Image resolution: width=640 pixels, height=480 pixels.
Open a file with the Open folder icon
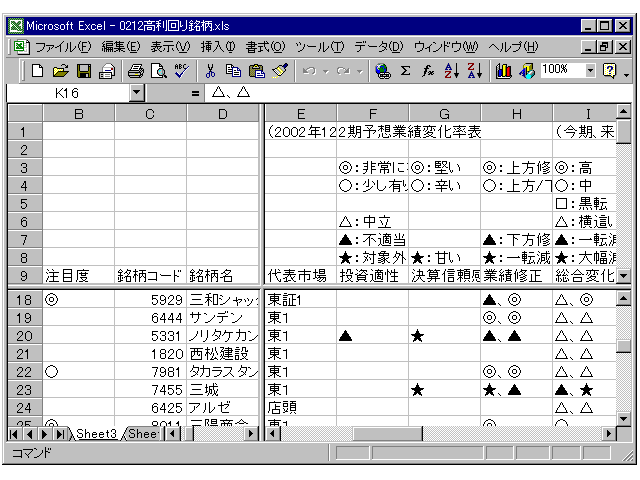(60, 71)
